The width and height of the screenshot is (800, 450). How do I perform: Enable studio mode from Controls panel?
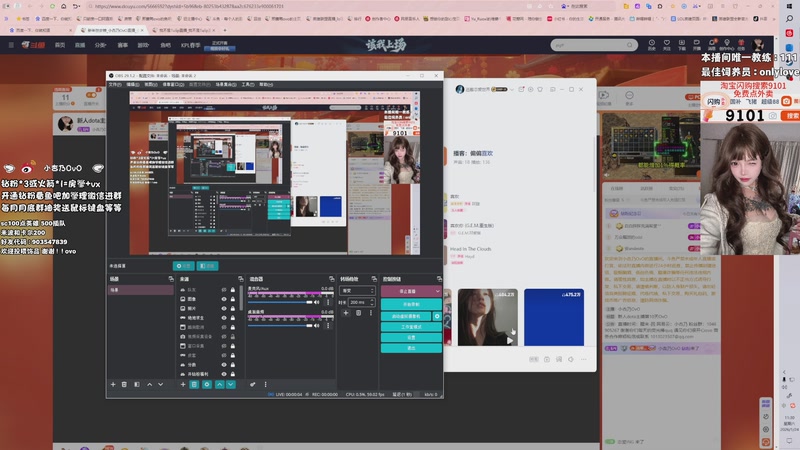click(411, 327)
